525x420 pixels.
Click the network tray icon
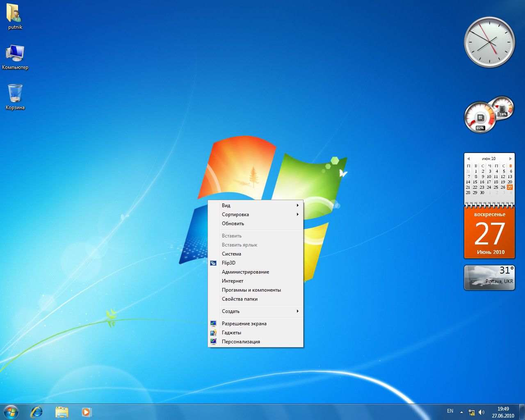coord(472,412)
